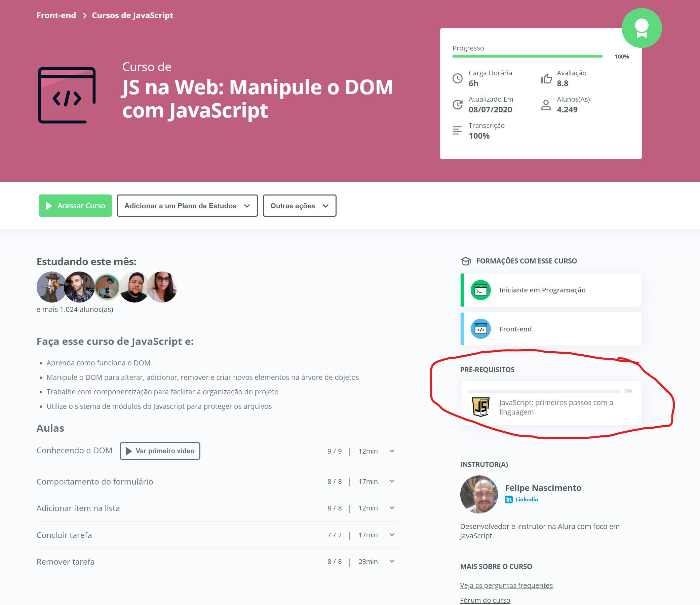Click the refresh clock icon beside Atualizado Em
700x605 pixels.
[x=458, y=105]
